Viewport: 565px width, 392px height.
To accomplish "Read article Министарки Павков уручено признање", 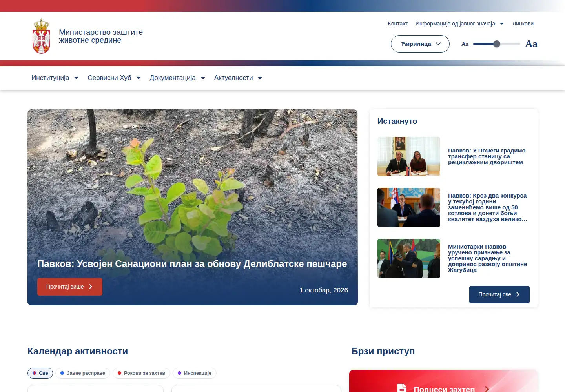I will (x=488, y=258).
